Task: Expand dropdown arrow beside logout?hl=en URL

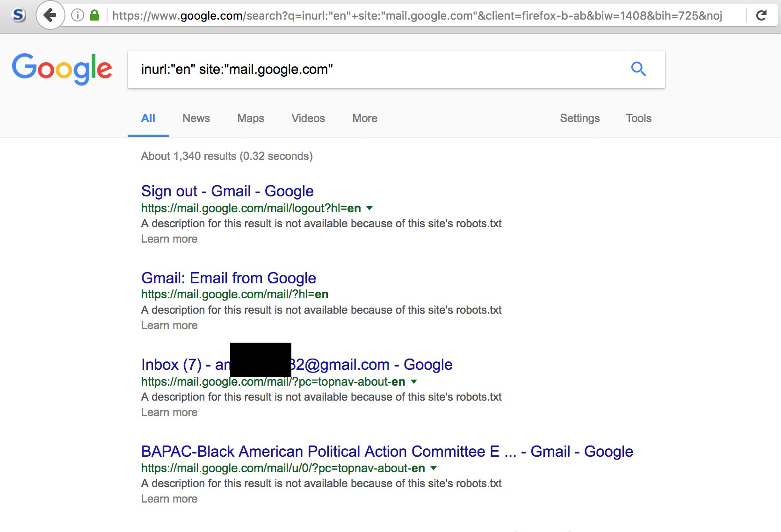Action: [x=369, y=208]
